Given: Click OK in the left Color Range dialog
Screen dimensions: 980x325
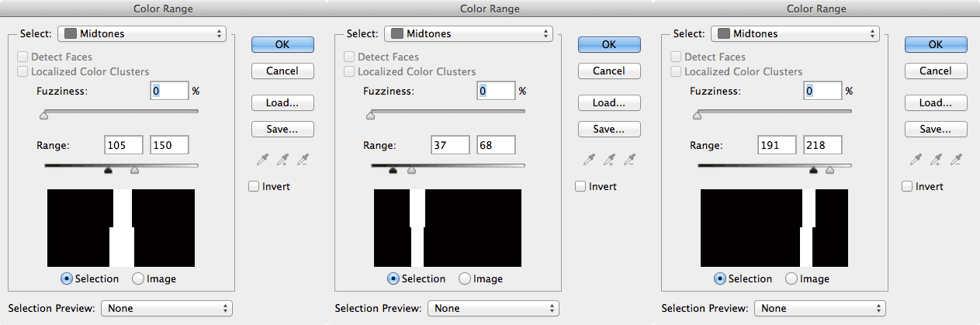Looking at the screenshot, I should pyautogui.click(x=282, y=44).
